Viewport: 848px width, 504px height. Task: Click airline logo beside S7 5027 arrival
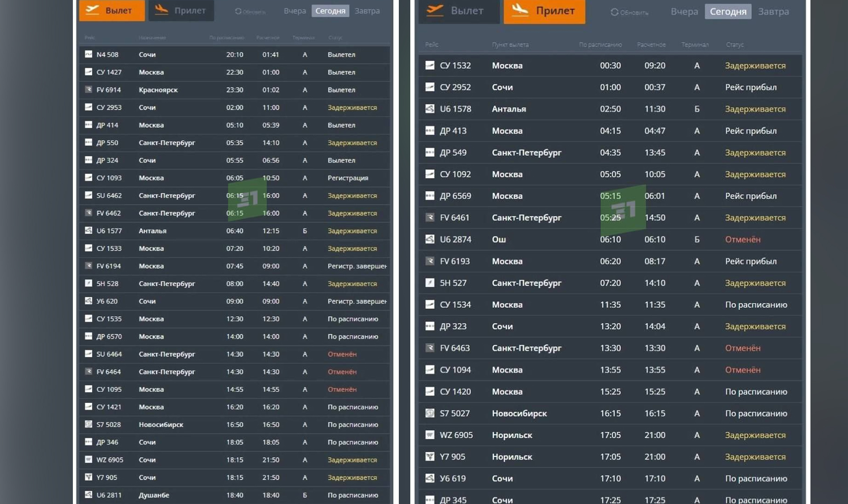click(x=430, y=413)
